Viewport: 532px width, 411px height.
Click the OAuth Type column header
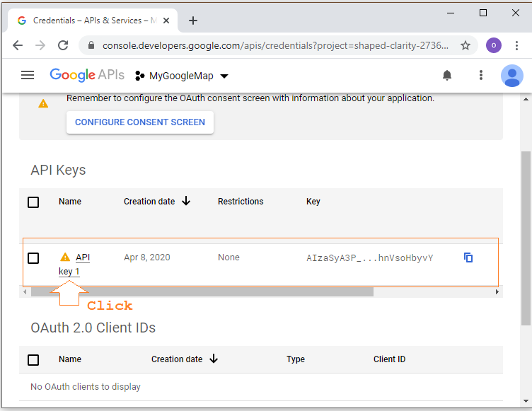(296, 359)
